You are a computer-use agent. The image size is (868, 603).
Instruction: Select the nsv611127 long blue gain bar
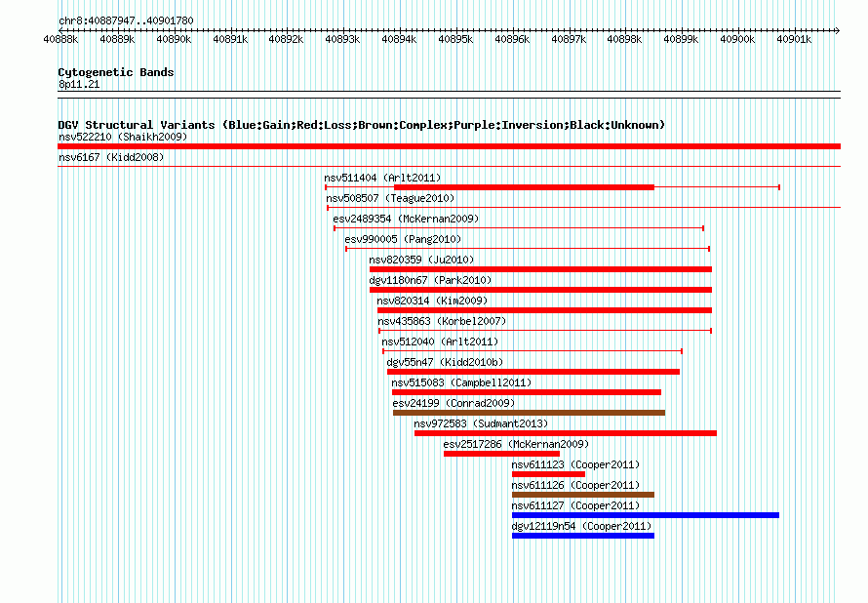pyautogui.click(x=646, y=515)
